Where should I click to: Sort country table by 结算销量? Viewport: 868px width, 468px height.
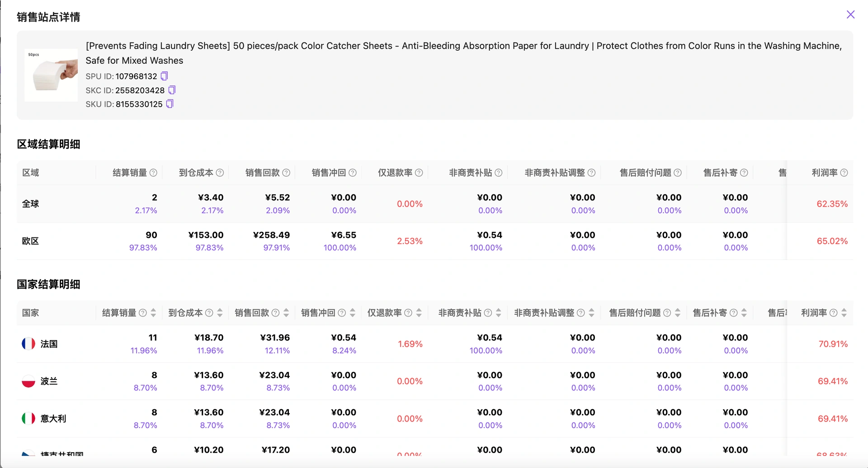tap(153, 313)
